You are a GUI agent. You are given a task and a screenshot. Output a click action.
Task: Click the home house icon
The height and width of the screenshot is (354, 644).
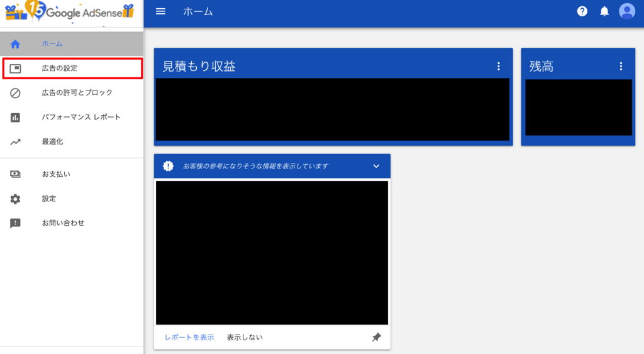pyautogui.click(x=15, y=44)
